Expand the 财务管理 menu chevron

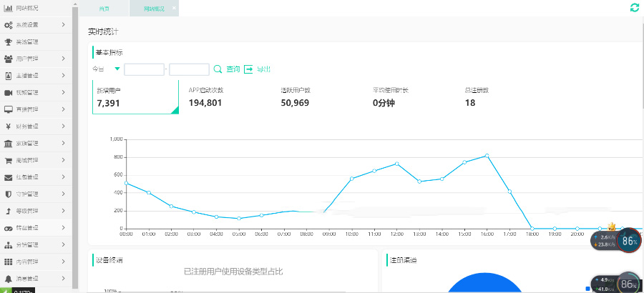(64, 126)
